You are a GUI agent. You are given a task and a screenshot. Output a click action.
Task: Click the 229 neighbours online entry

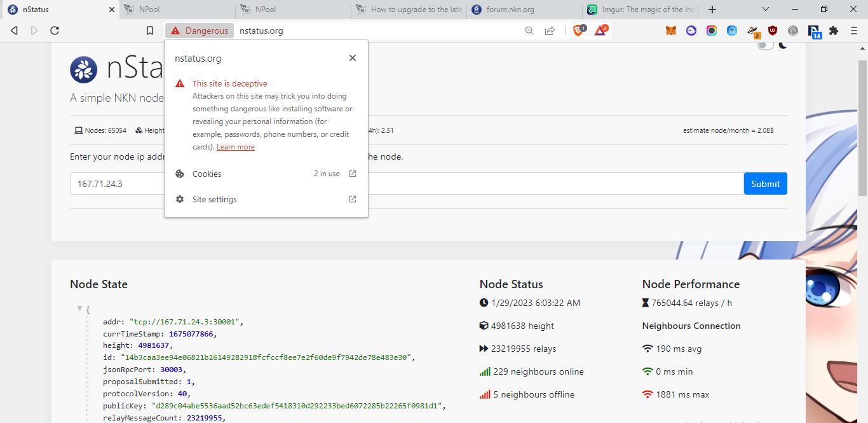click(532, 371)
